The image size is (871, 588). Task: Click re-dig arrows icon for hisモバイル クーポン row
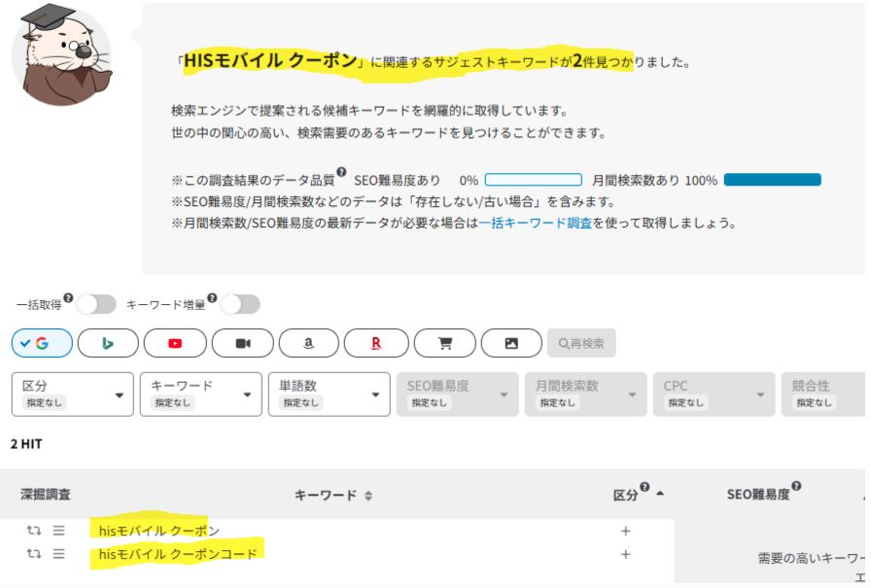[x=34, y=531]
